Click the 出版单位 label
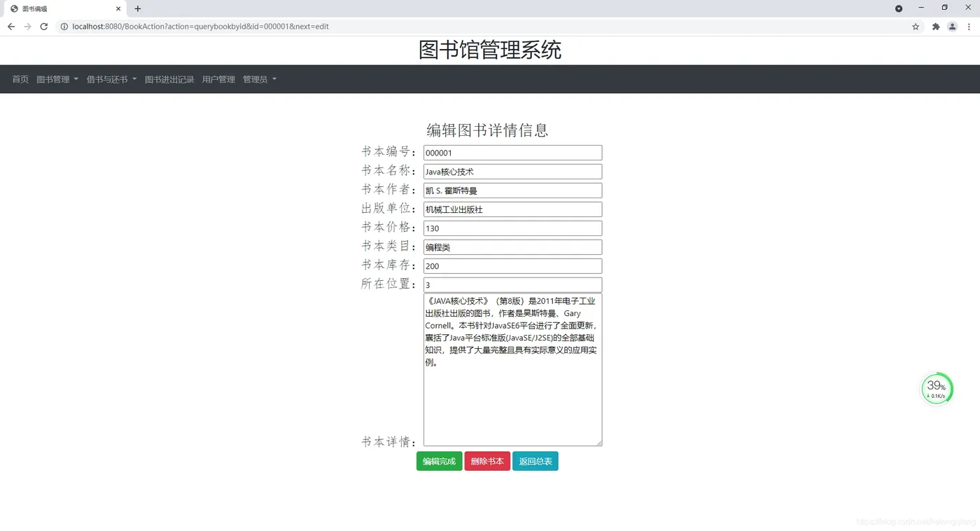980x531 pixels. [x=389, y=209]
